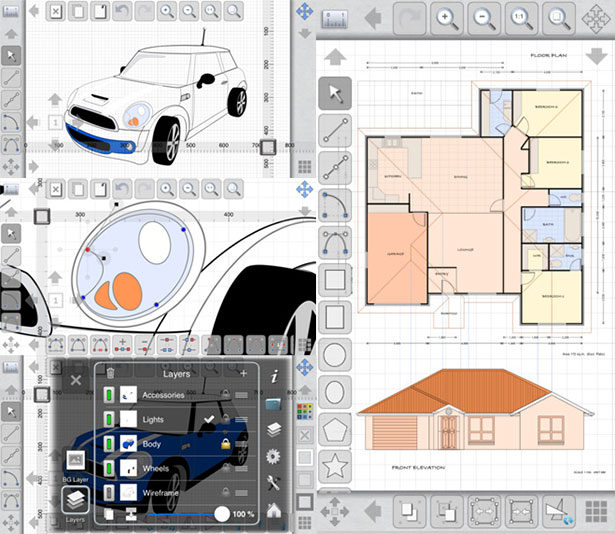The height and width of the screenshot is (534, 615).
Task: Toggle visibility of the Body layer
Action: 109,444
